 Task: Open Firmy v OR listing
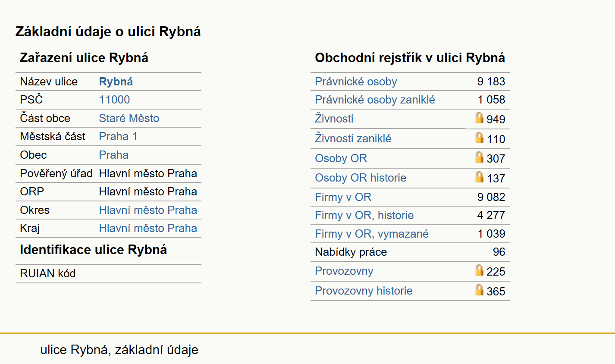pos(343,197)
